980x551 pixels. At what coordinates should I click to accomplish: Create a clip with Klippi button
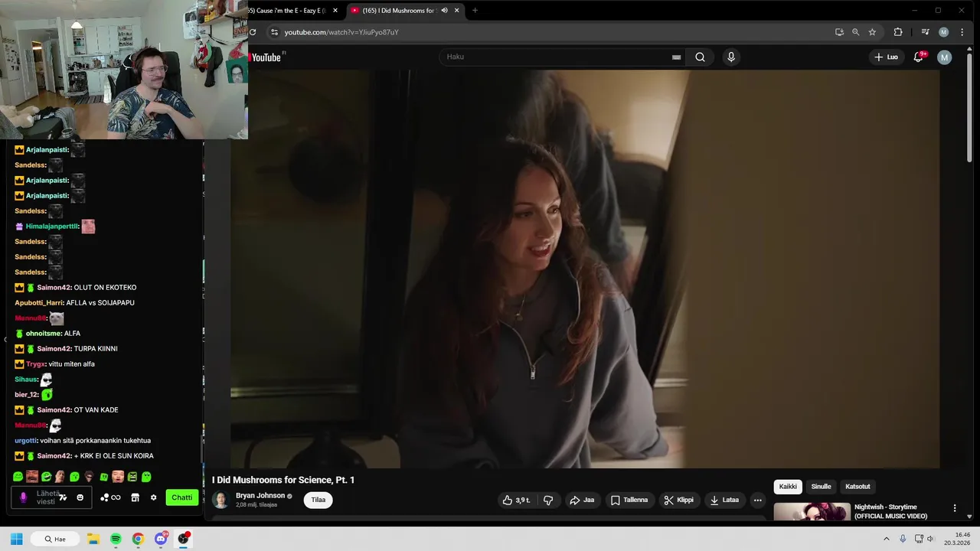tap(679, 500)
